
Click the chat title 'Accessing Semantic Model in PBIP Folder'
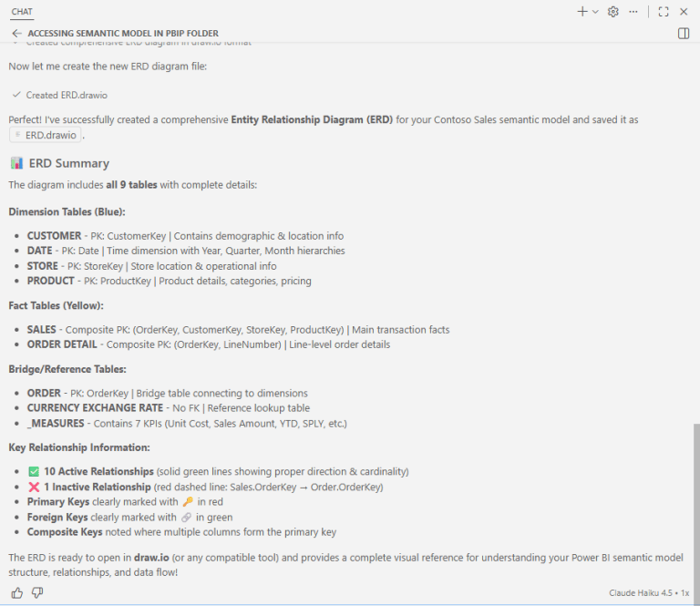123,34
